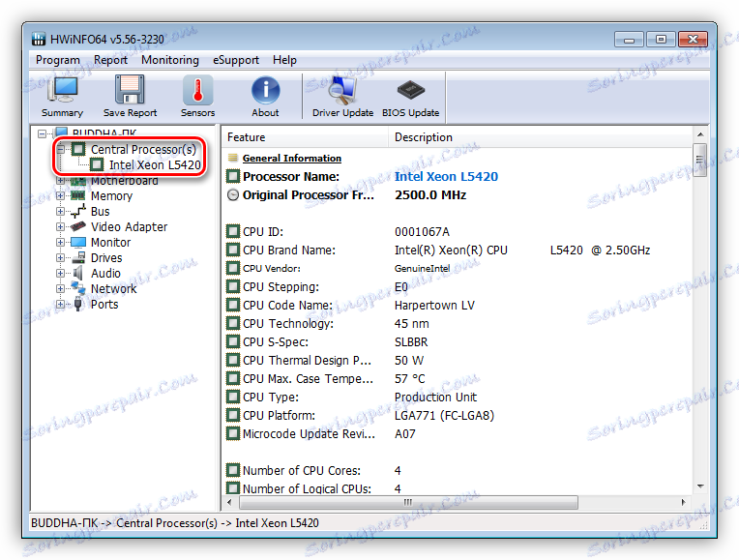This screenshot has height=560, width=739.
Task: Select the Memory icon in the tree
Action: pyautogui.click(x=77, y=195)
